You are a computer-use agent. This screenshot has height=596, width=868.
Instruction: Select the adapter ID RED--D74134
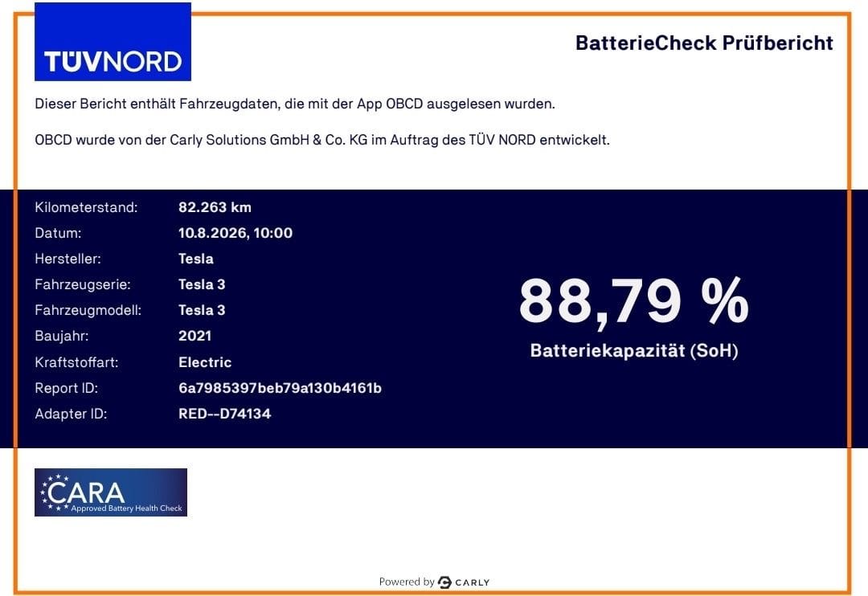225,414
